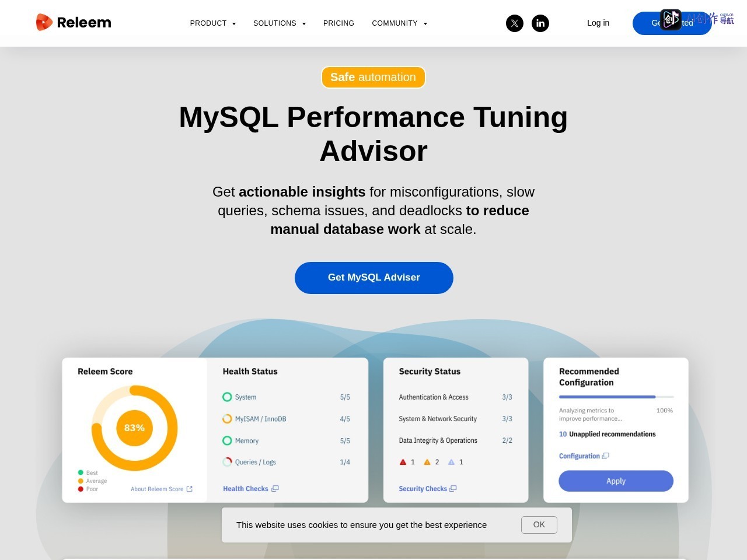This screenshot has height=560, width=747.
Task: Click the MyISAM / InnoDB 4/5 score value
Action: point(345,419)
